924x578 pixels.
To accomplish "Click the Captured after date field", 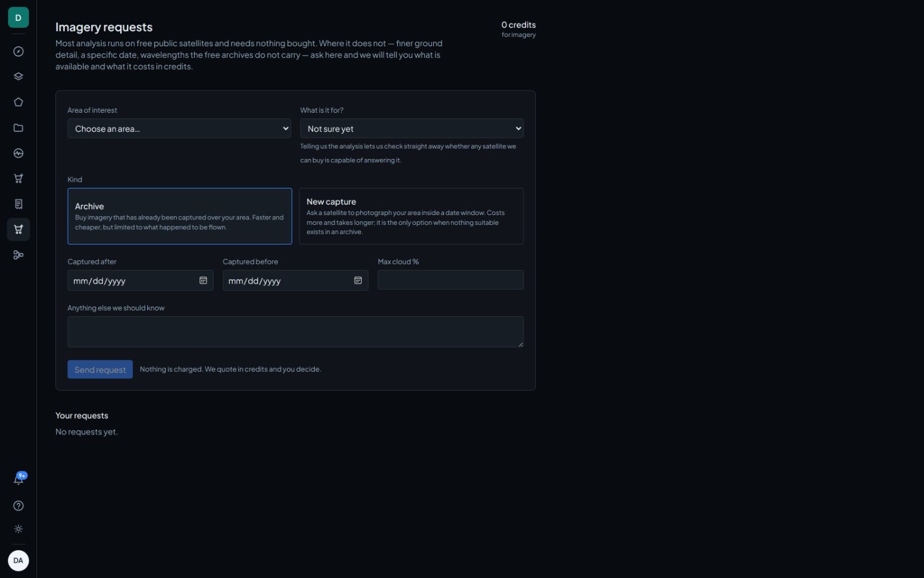I will tap(140, 280).
